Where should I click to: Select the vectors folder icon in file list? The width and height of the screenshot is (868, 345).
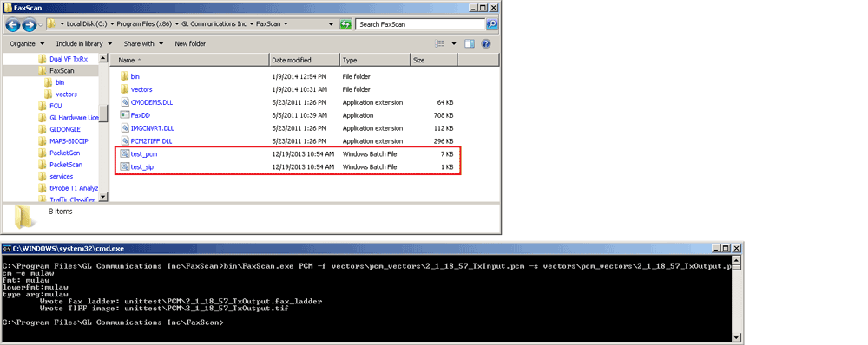pyautogui.click(x=124, y=89)
